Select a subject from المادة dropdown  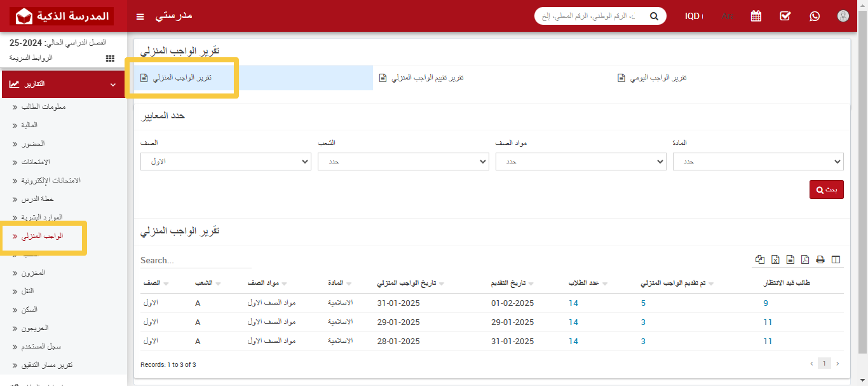[758, 162]
